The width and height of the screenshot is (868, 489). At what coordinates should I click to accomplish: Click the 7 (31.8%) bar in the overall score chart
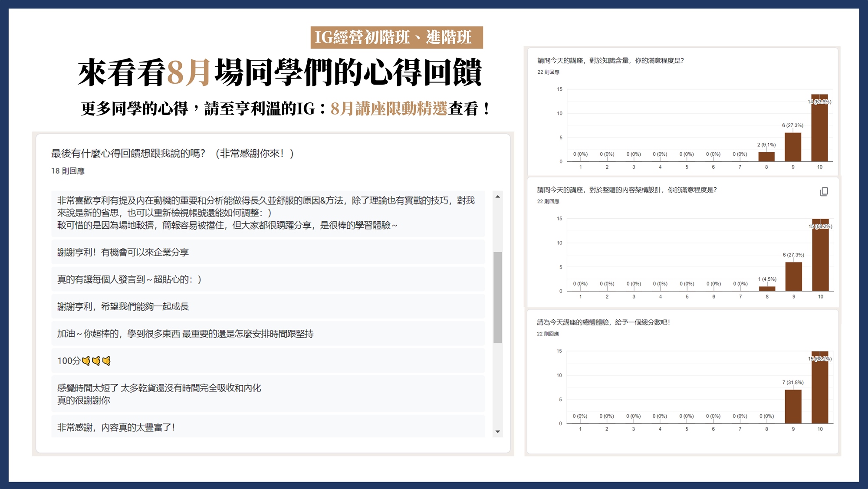[793, 406]
